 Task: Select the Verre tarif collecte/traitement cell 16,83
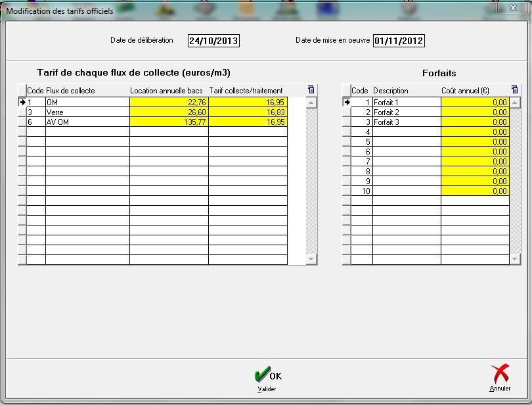pos(248,112)
